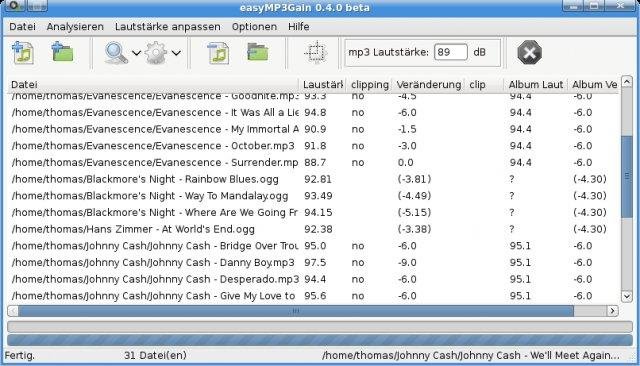Viewport: 640px width, 366px height.
Task: Select the Evanescence - October.mp3 row
Action: pos(313,146)
